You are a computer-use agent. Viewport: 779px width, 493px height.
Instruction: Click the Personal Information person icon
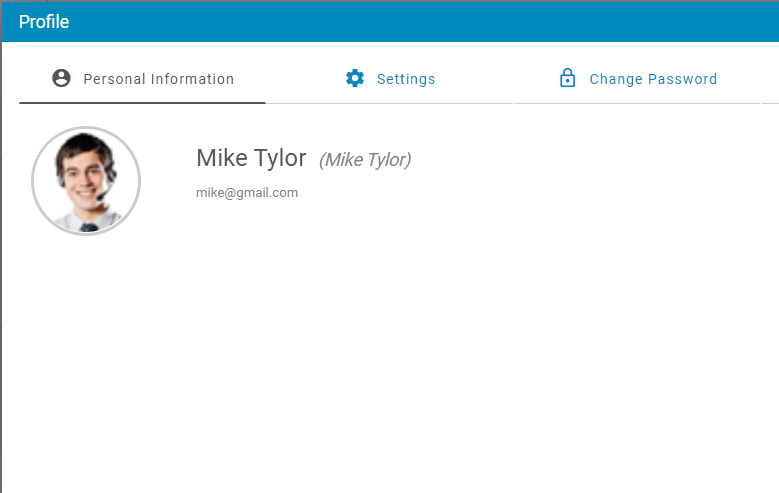tap(61, 78)
